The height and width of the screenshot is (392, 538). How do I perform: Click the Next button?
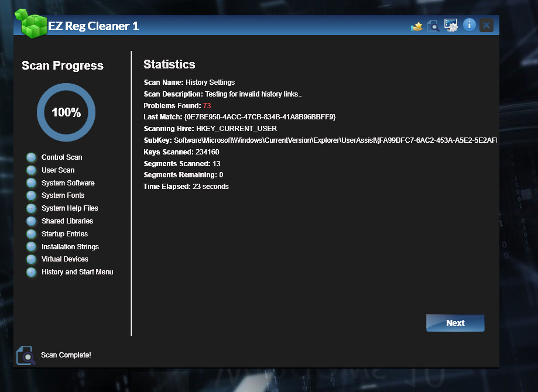point(455,323)
